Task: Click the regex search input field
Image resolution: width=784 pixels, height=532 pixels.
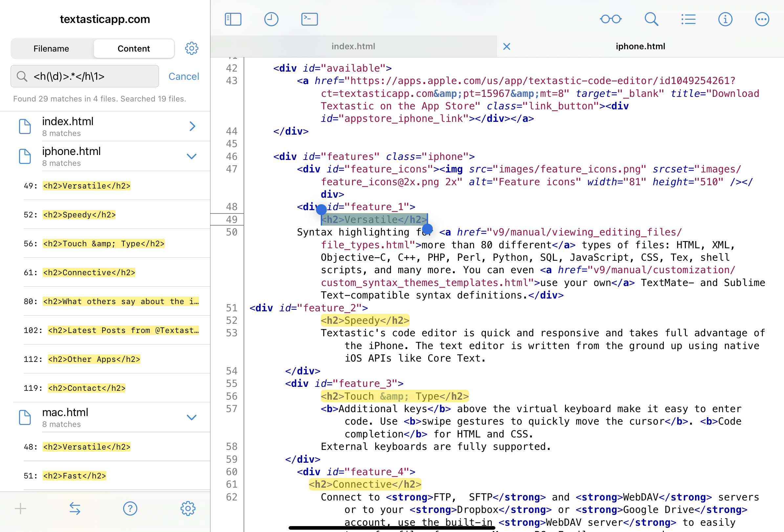Action: pos(85,76)
